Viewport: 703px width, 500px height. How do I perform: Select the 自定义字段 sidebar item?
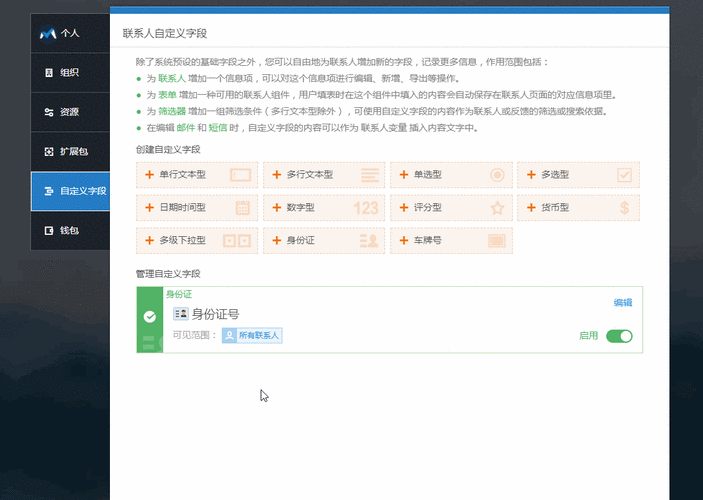70,191
